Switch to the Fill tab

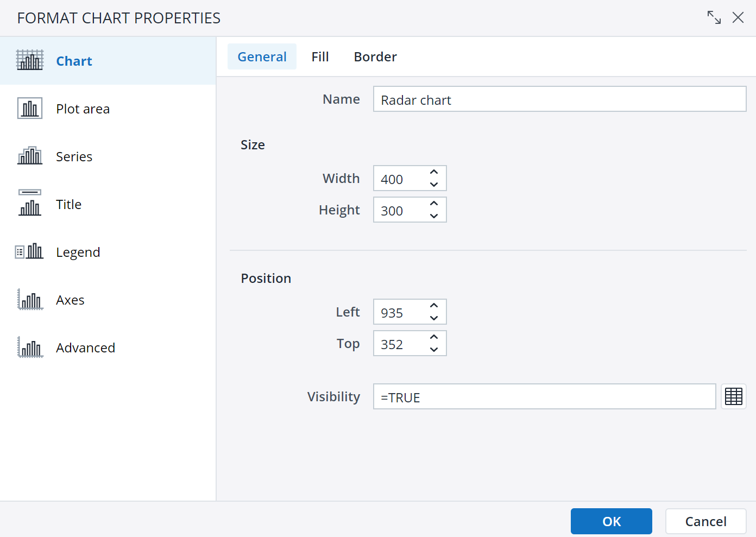click(320, 56)
